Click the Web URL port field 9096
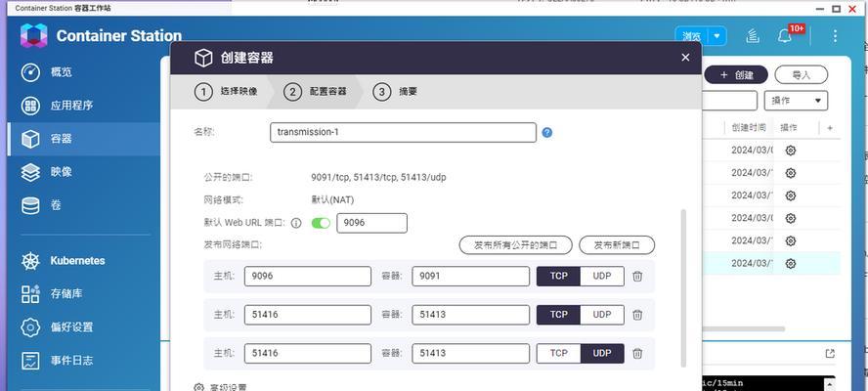 pos(372,223)
